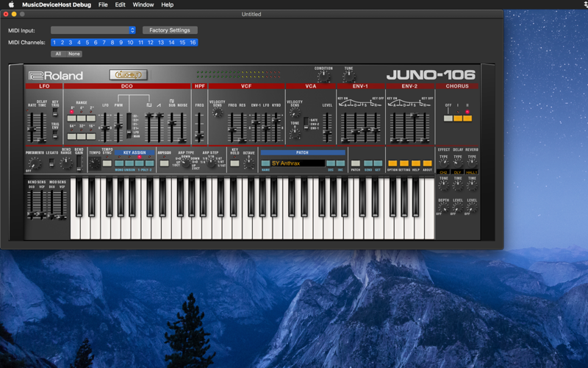Click the orange SETTING button
Screen dimensions: 588x368
tap(404, 163)
